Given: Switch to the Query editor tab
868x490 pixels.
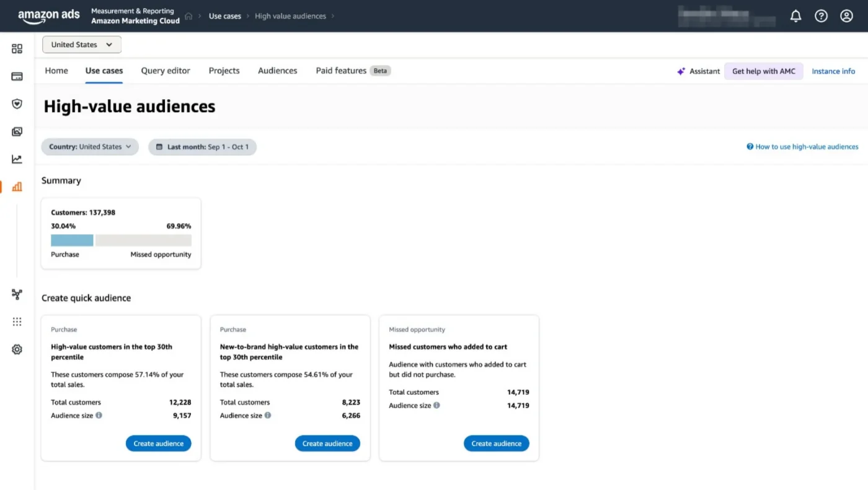Looking at the screenshot, I should (166, 71).
